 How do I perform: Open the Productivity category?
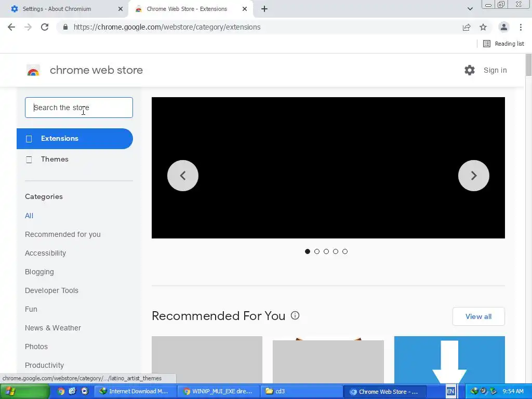click(x=45, y=365)
